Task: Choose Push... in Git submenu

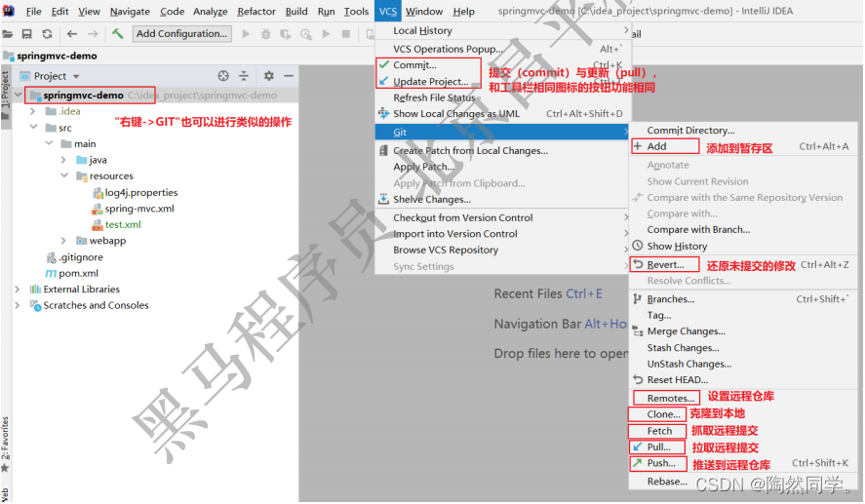Action: click(x=743, y=463)
